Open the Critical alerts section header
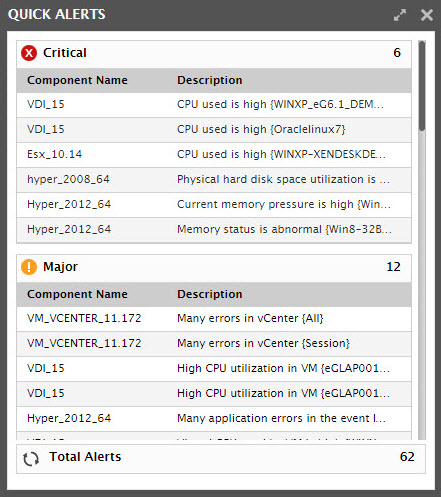Viewport: 441px width, 497px height. tap(214, 53)
